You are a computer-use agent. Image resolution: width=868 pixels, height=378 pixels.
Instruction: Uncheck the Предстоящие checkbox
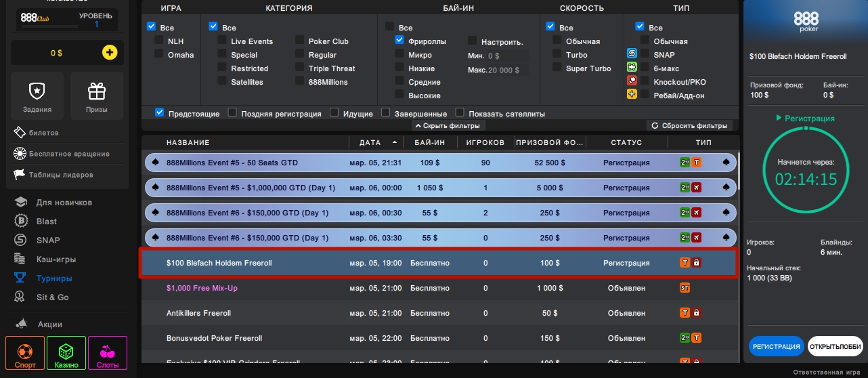tap(159, 112)
